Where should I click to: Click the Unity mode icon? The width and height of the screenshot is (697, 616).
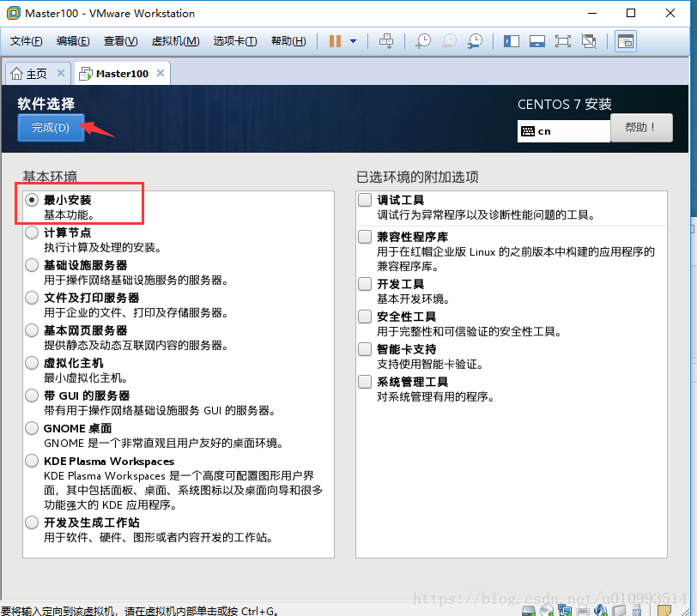point(589,41)
